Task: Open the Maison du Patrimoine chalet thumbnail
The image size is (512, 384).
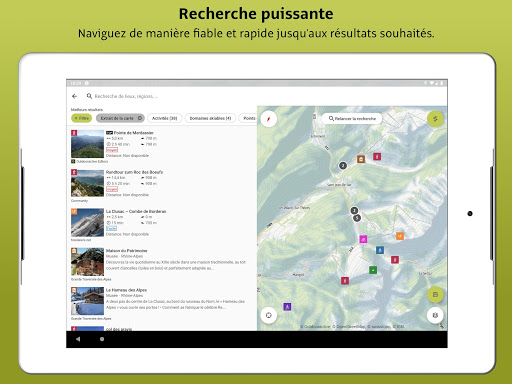Action: pos(87,262)
